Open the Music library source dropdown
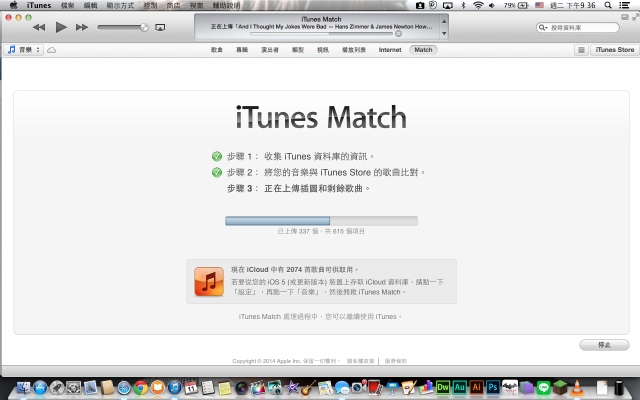 pyautogui.click(x=24, y=50)
